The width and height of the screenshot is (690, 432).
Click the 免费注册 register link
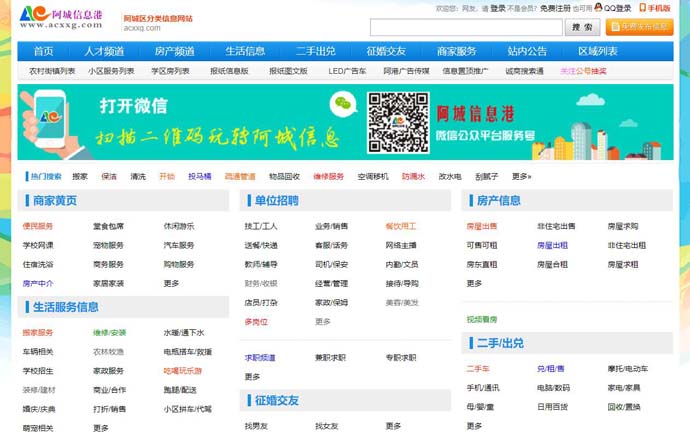click(x=555, y=8)
